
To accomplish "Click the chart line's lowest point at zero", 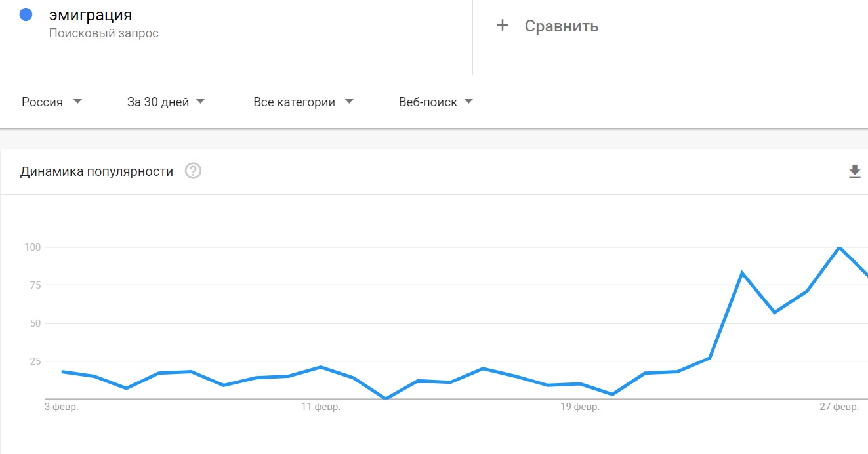I will click(386, 398).
